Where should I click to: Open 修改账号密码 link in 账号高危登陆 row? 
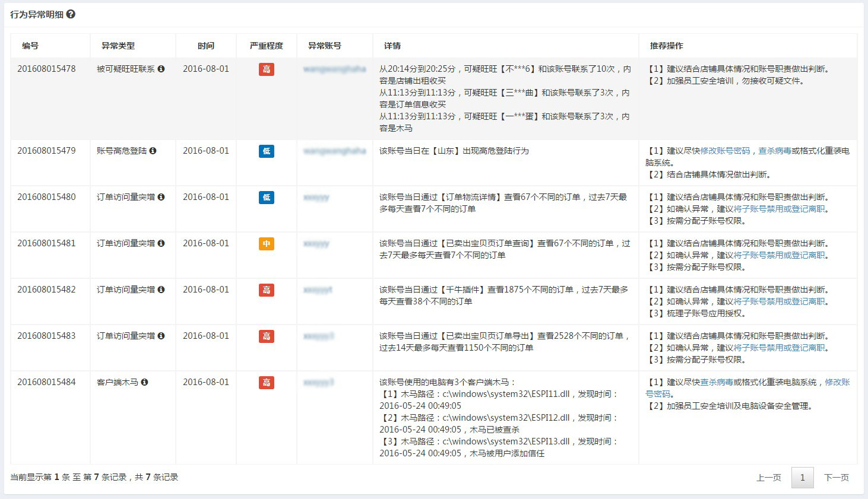click(x=725, y=151)
